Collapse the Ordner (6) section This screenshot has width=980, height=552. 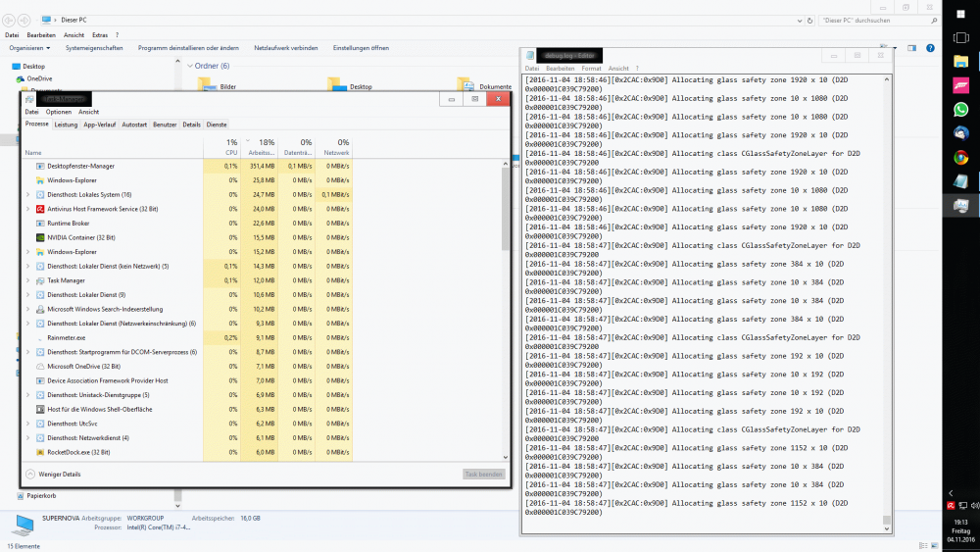pyautogui.click(x=189, y=66)
